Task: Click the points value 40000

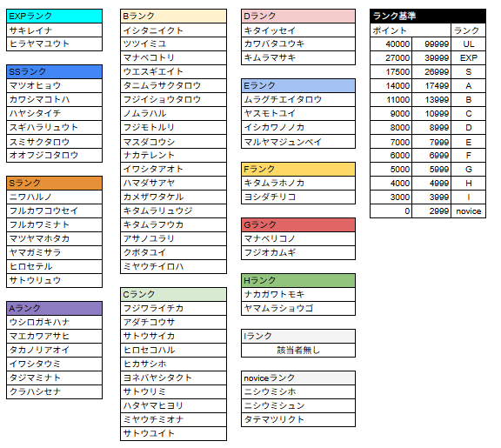Action: click(x=391, y=44)
